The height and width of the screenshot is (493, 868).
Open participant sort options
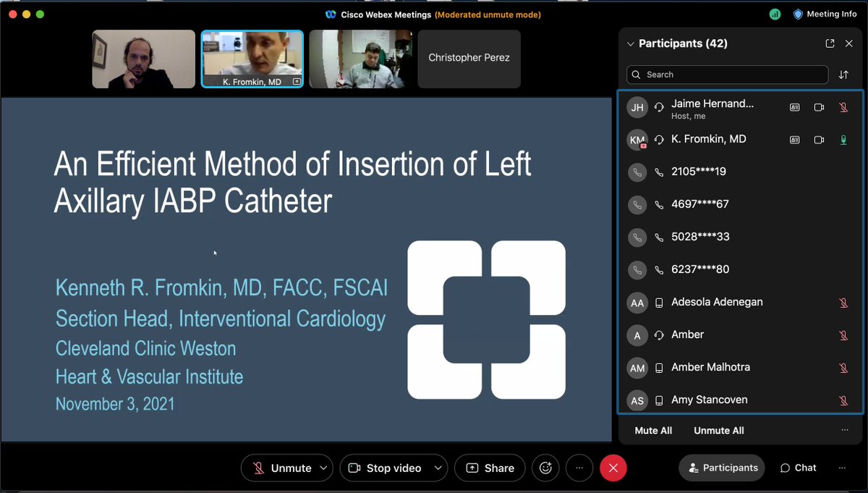[843, 75]
